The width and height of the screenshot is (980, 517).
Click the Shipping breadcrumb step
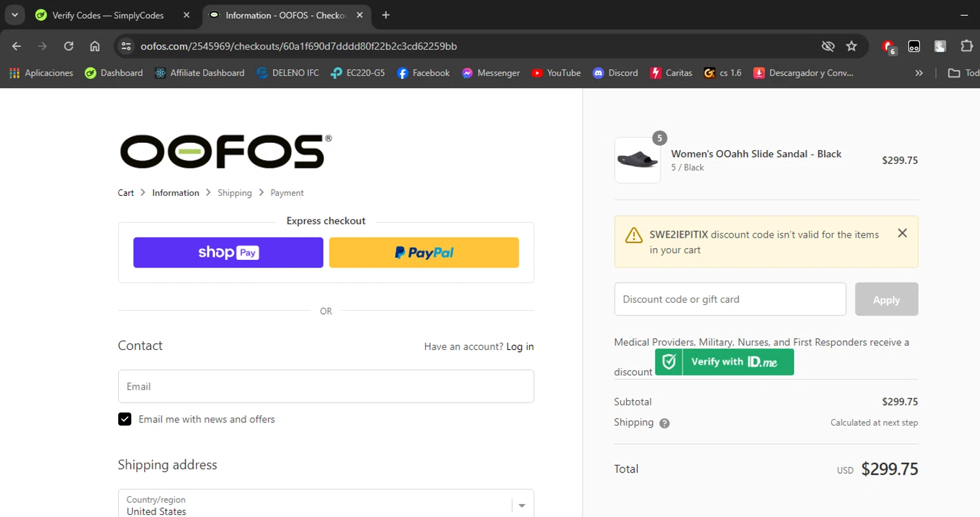235,193
